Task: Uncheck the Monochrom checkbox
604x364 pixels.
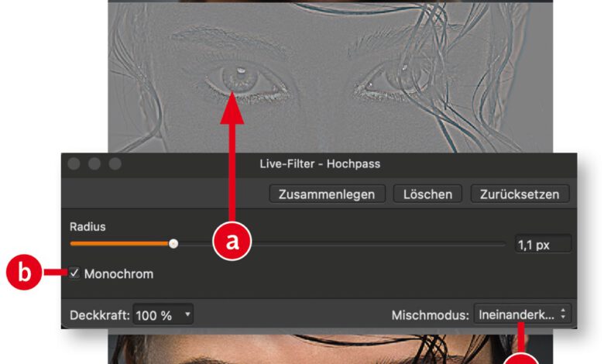Action: (74, 273)
